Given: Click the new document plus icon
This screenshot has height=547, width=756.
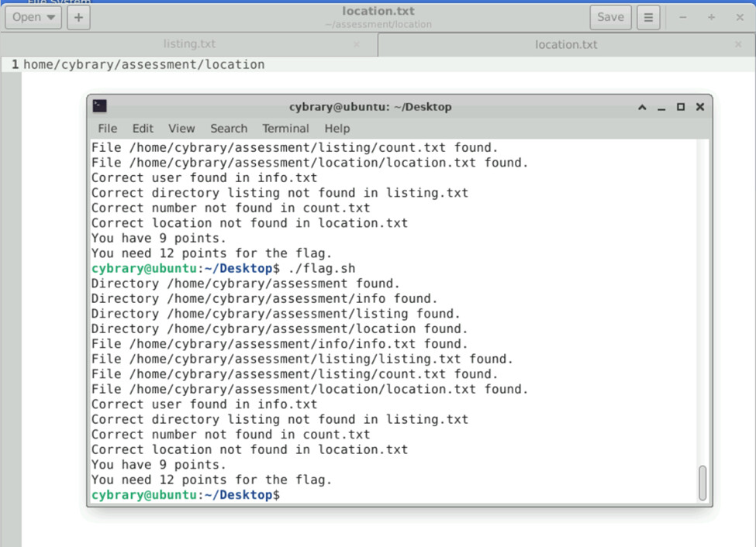Looking at the screenshot, I should pyautogui.click(x=78, y=17).
